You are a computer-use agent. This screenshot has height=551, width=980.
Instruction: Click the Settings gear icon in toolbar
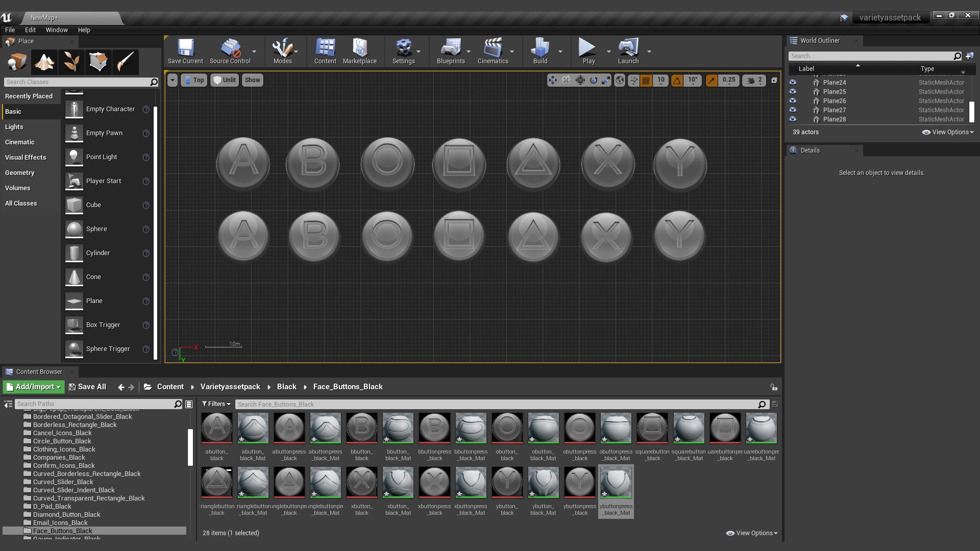403,51
